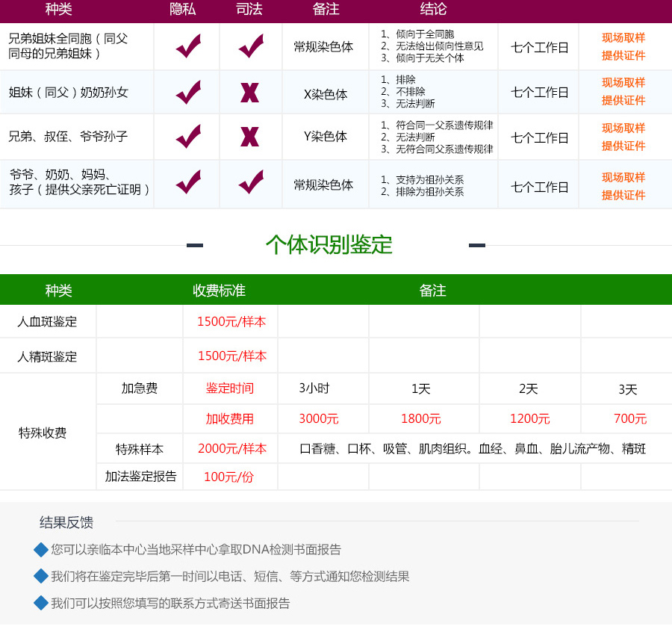Viewport: 672px width, 626px height.
Task: Click 常规染色体 in the 爷爷、奶奶、妈妈 row
Action: pos(323,185)
